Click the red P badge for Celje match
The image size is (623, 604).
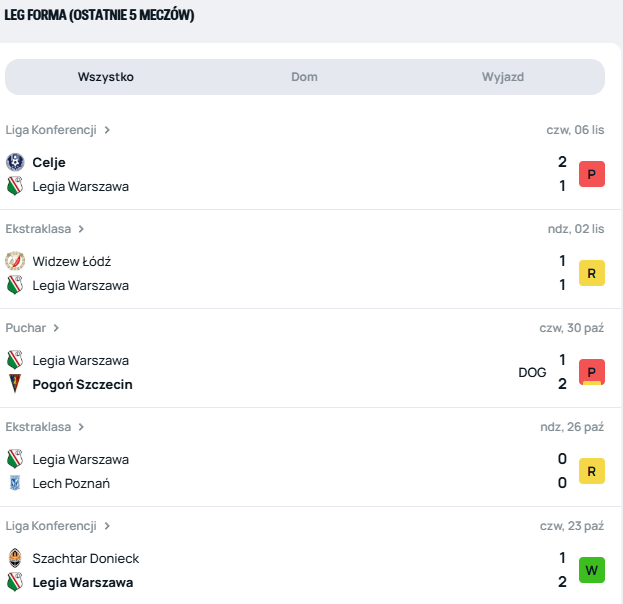(592, 174)
